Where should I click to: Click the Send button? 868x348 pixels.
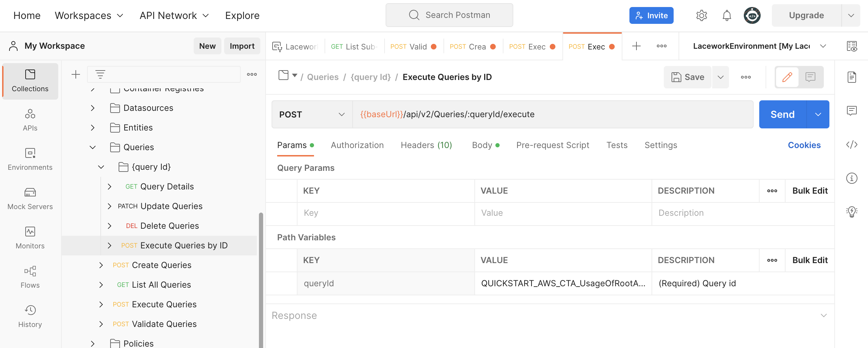click(782, 114)
